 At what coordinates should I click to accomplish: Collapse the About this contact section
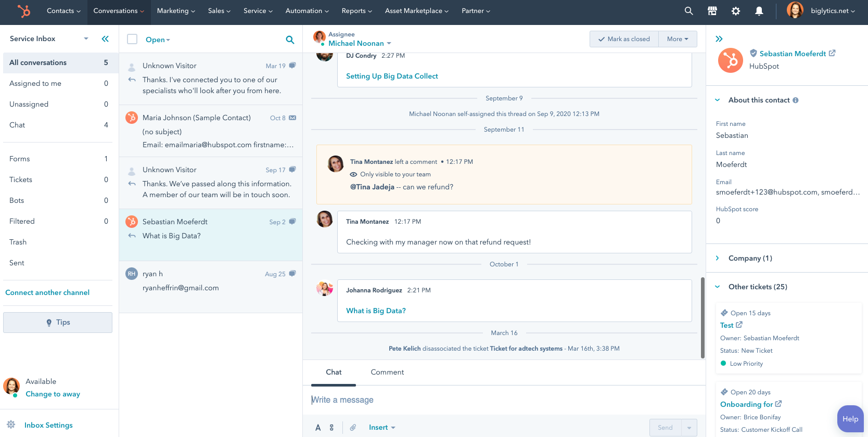tap(718, 100)
